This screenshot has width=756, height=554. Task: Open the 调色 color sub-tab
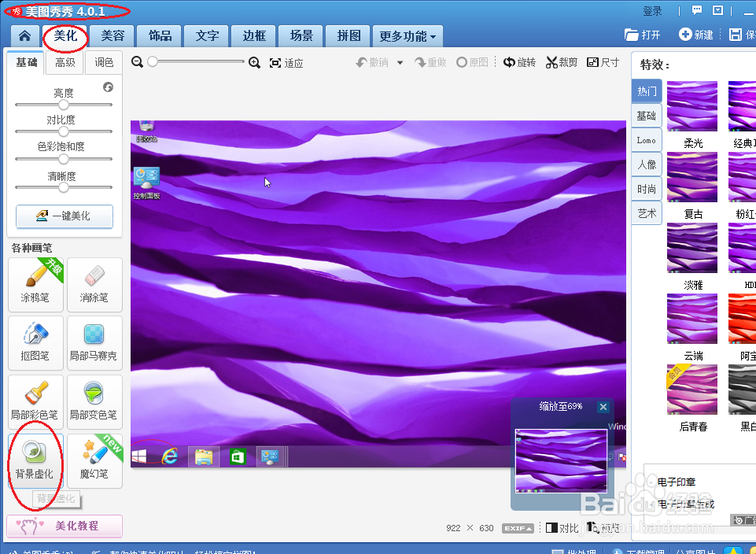pyautogui.click(x=104, y=63)
